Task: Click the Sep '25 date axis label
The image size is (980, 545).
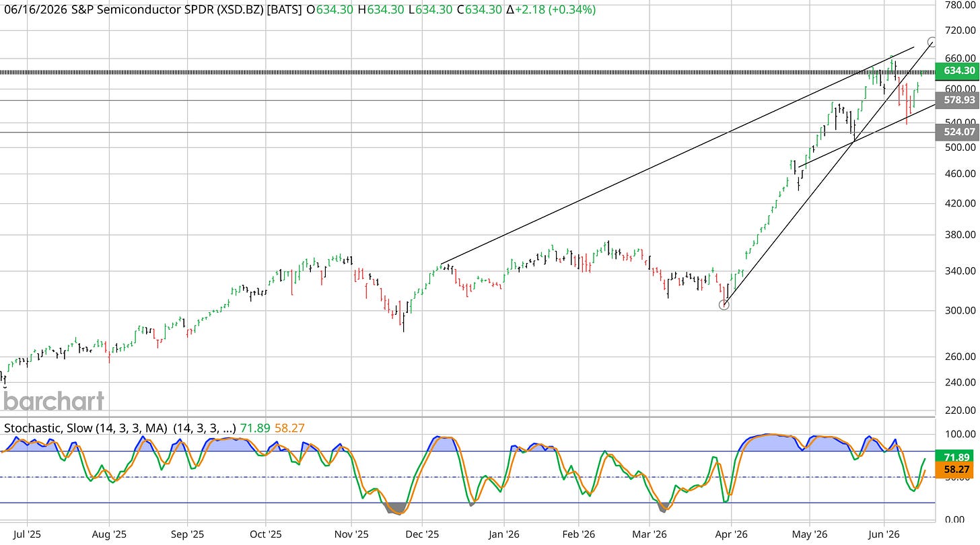Action: (x=187, y=533)
